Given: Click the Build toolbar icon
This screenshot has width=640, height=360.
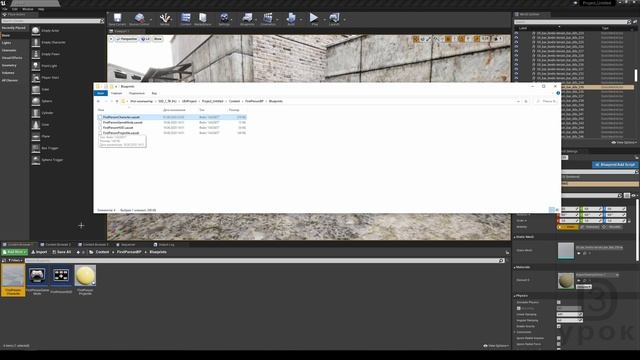Looking at the screenshot, I should pos(291,19).
